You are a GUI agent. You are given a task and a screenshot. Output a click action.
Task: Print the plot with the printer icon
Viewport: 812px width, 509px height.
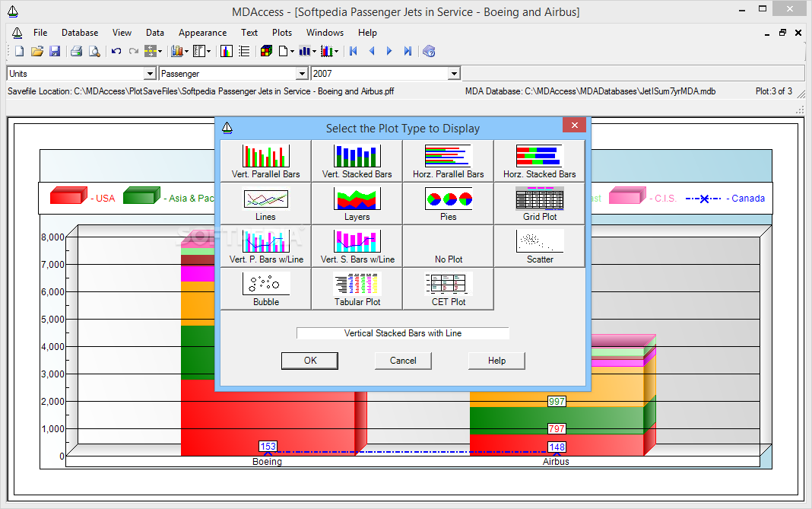click(76, 51)
